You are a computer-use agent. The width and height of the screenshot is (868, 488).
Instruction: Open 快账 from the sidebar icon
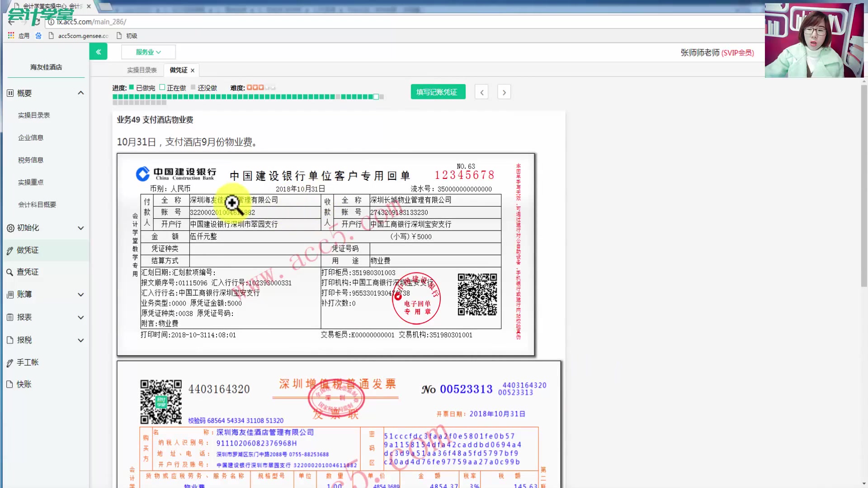coord(10,384)
